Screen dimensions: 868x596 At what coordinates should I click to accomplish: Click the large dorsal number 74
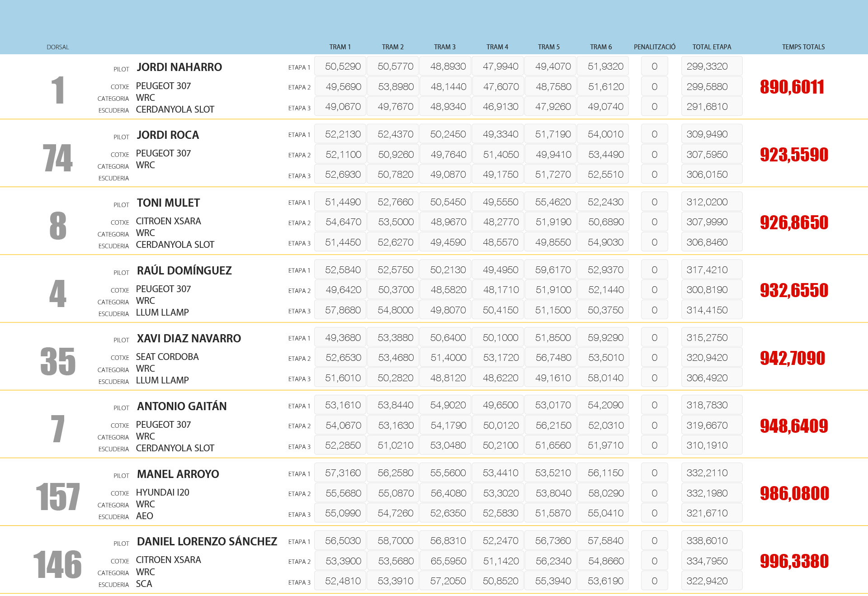(x=58, y=158)
